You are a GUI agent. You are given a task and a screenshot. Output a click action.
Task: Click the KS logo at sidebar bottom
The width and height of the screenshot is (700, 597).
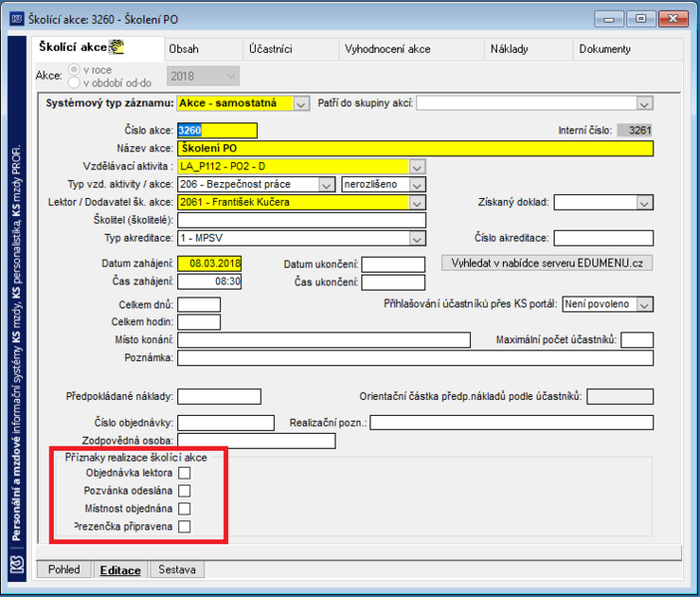17,563
